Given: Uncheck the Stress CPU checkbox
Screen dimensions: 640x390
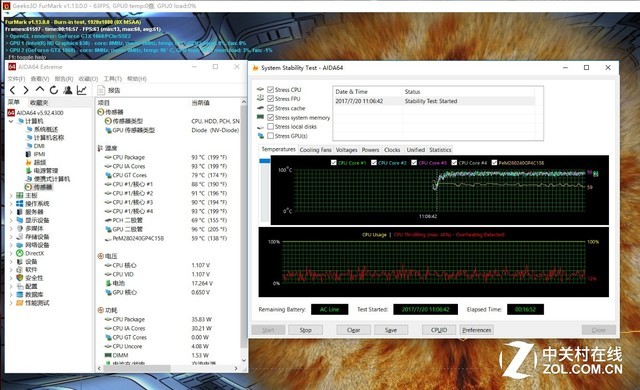Looking at the screenshot, I should [x=270, y=89].
